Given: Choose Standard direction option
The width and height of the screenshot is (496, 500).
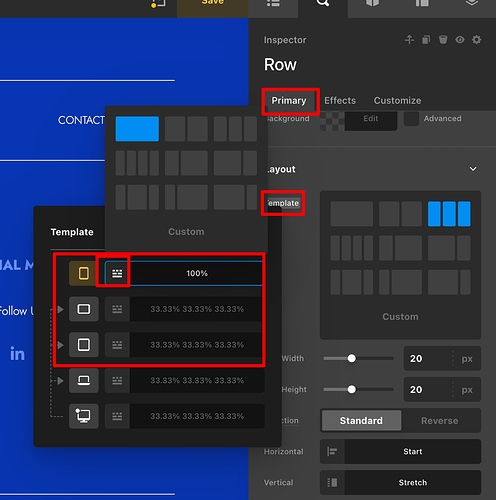Looking at the screenshot, I should tap(361, 421).
